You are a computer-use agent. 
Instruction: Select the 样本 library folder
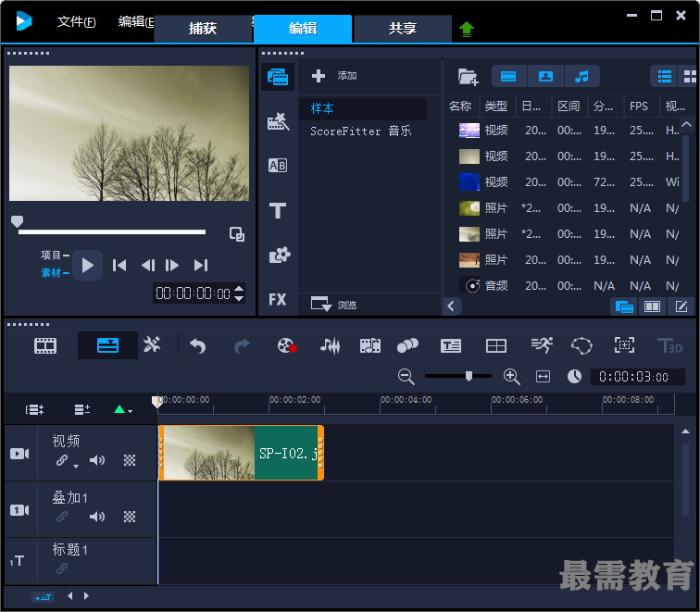click(x=363, y=108)
